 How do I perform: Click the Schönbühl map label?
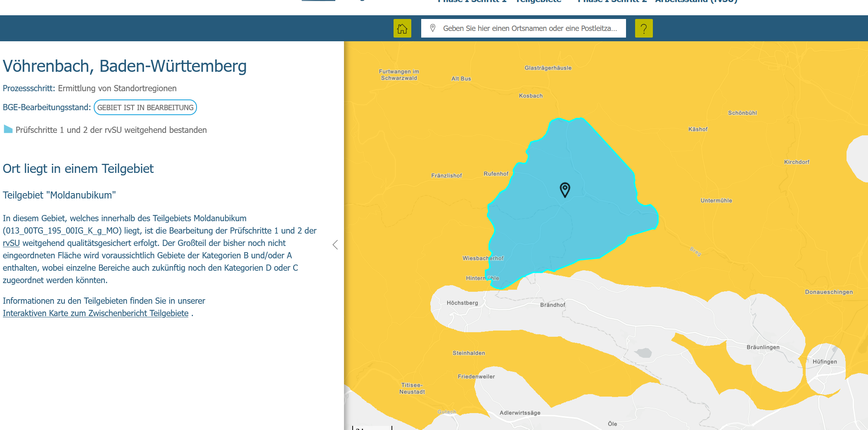pos(742,113)
